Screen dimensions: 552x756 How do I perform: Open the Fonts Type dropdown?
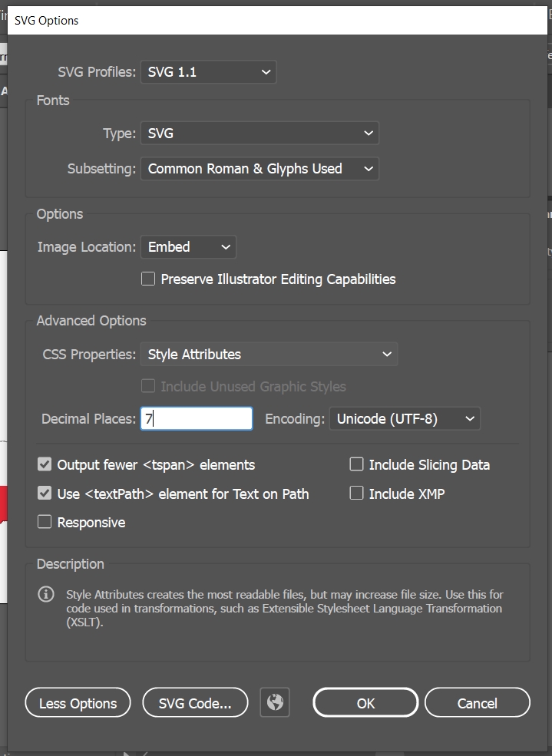click(x=260, y=133)
